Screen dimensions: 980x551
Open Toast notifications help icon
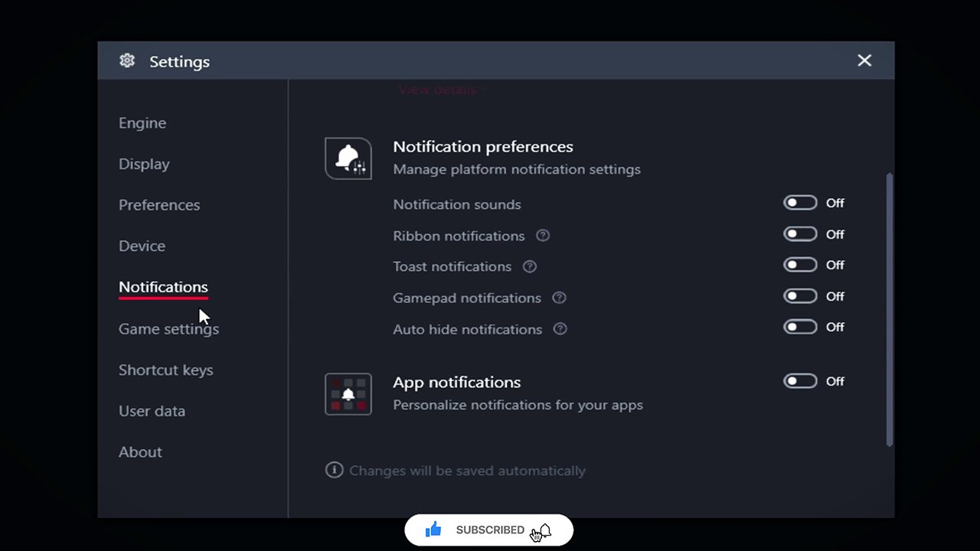pos(530,266)
